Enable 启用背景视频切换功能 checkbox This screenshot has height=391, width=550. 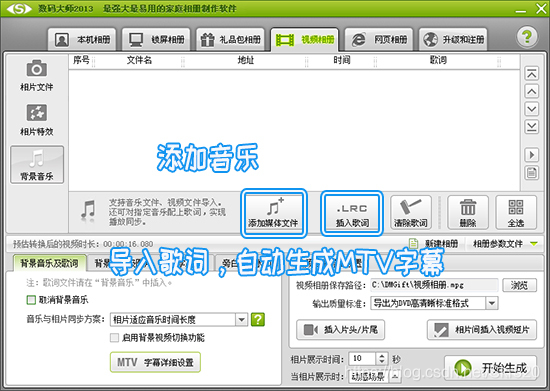pos(114,337)
